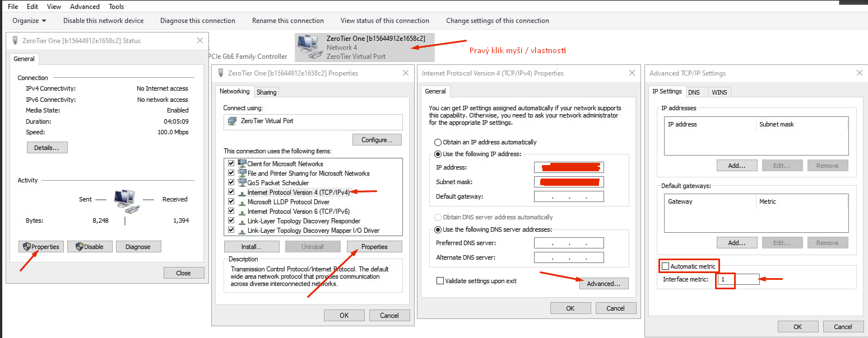The height and width of the screenshot is (338, 868).
Task: Click the Disable button in Status dialog
Action: (x=90, y=247)
